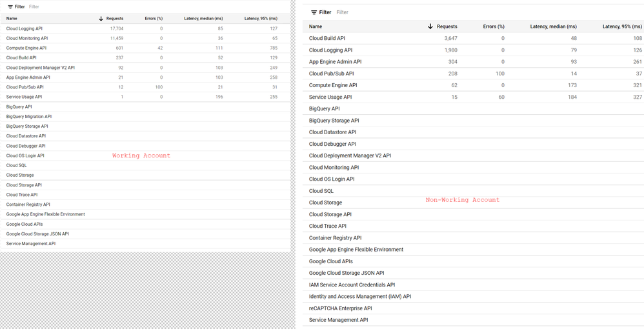Click the 42 errors value for Compute Engine API

(160, 48)
